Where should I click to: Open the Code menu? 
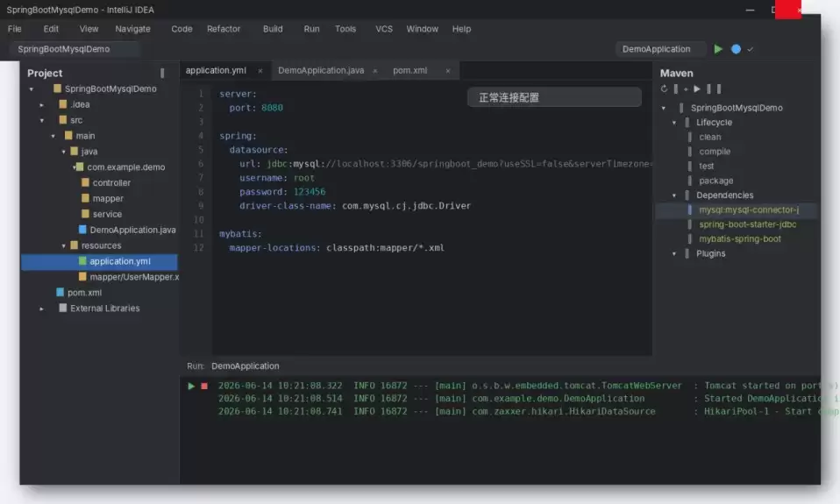point(182,29)
